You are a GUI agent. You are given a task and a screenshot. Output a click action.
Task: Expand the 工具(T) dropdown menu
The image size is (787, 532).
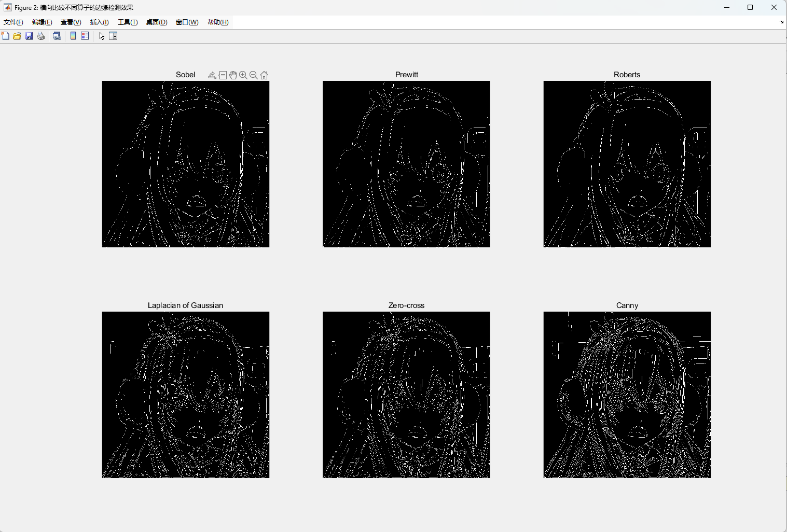[128, 22]
